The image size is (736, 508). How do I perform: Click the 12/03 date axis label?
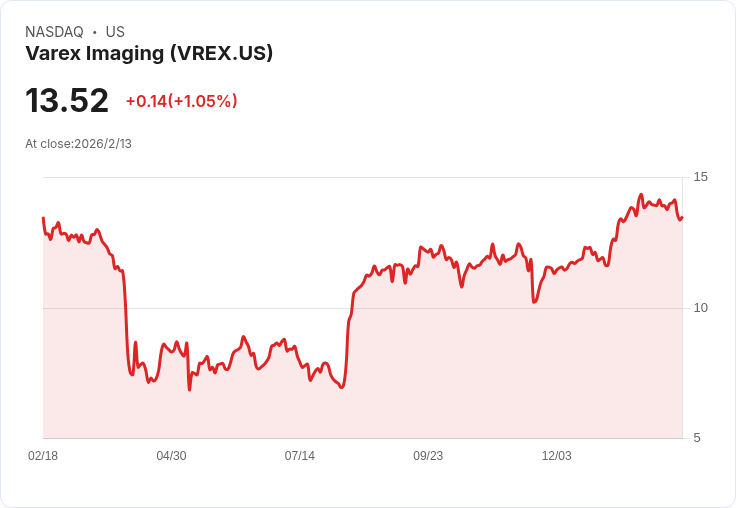point(557,455)
